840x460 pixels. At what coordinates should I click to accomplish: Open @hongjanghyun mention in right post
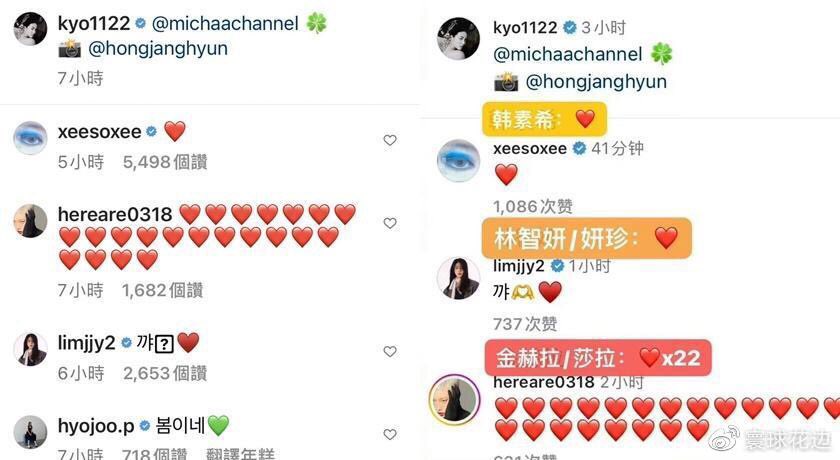596,82
